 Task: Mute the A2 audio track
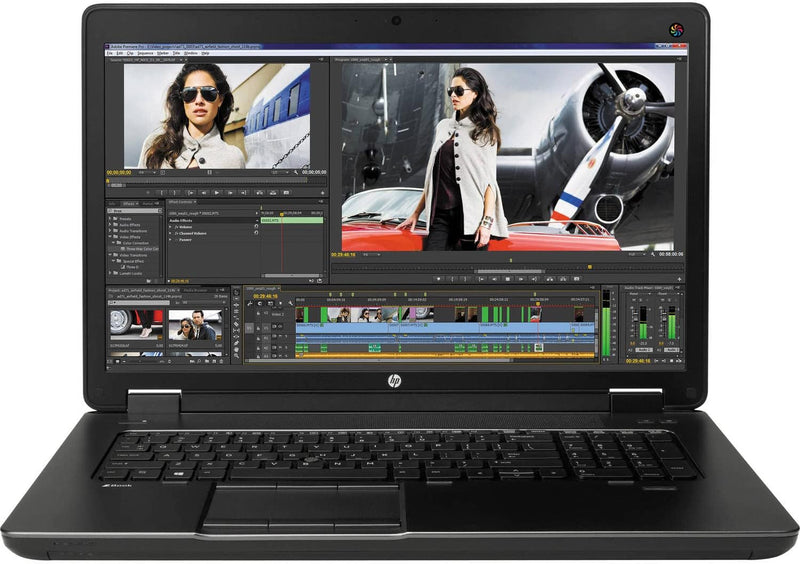pos(280,347)
